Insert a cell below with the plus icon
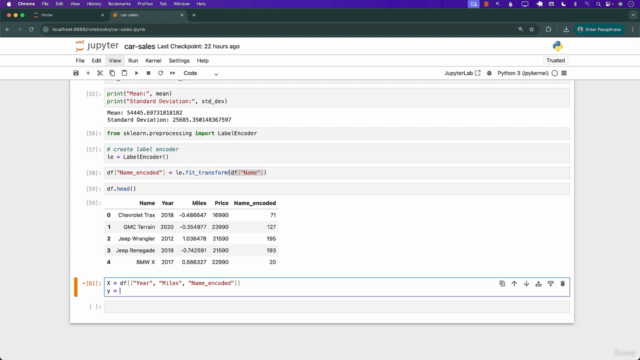This screenshot has height=360, width=640. coord(88,73)
